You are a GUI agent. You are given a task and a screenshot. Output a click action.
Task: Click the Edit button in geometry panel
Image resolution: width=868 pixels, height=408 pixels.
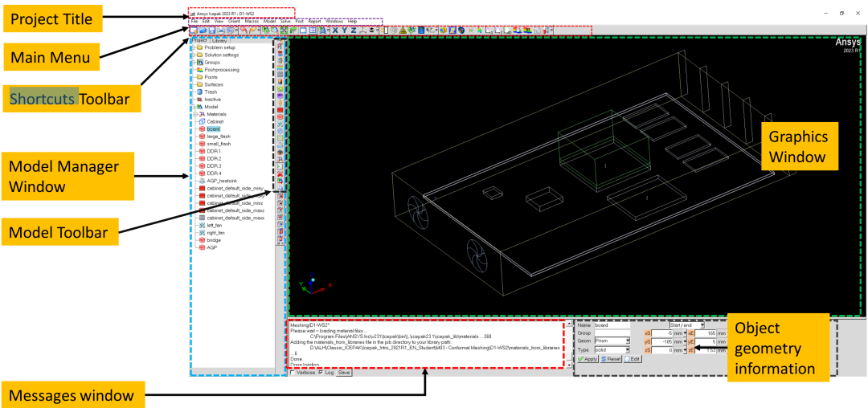click(x=633, y=359)
